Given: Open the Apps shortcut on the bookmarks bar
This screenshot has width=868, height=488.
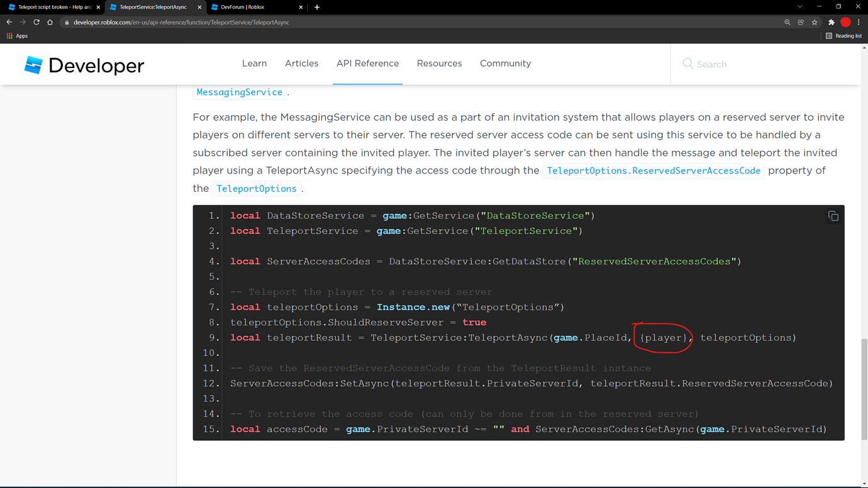Looking at the screenshot, I should (x=16, y=36).
